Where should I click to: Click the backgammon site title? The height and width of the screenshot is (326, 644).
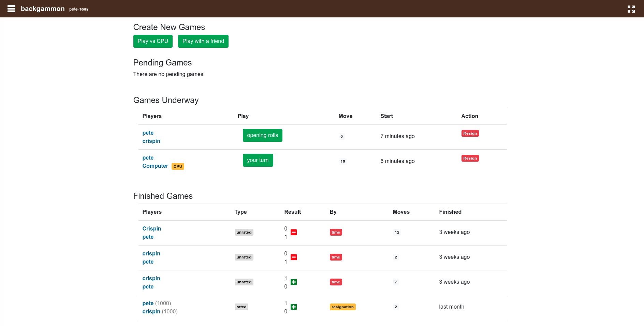pyautogui.click(x=43, y=9)
